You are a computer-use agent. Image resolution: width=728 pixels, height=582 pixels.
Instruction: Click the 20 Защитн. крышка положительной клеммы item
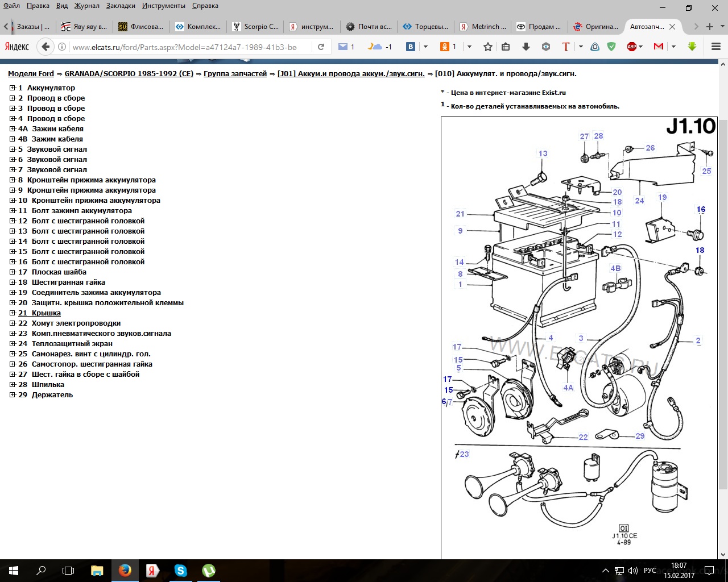point(101,302)
